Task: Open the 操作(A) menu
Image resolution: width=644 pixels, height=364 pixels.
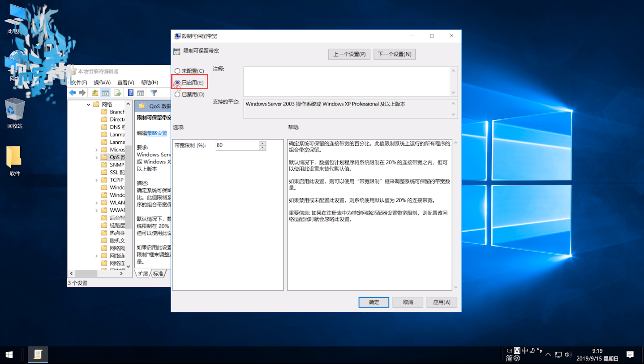Action: click(x=102, y=82)
